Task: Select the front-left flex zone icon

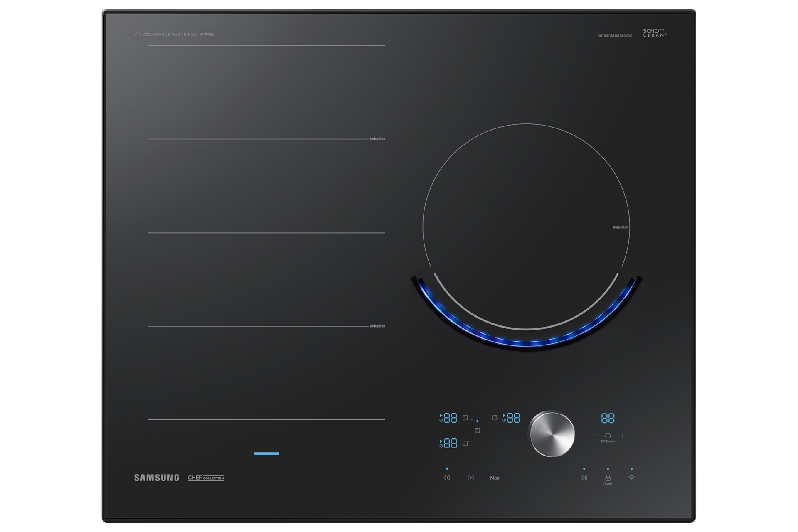Action: tap(465, 443)
